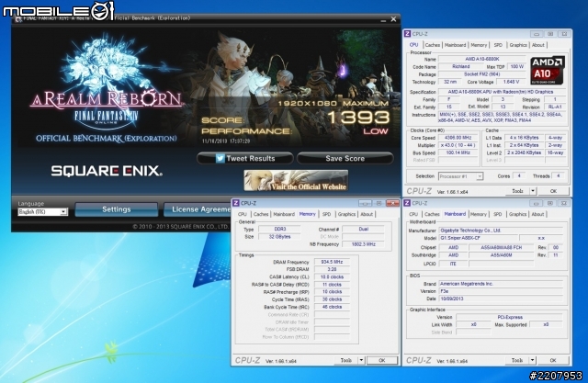588x383 pixels.
Task: Open the License Agreement button
Action: click(x=198, y=209)
